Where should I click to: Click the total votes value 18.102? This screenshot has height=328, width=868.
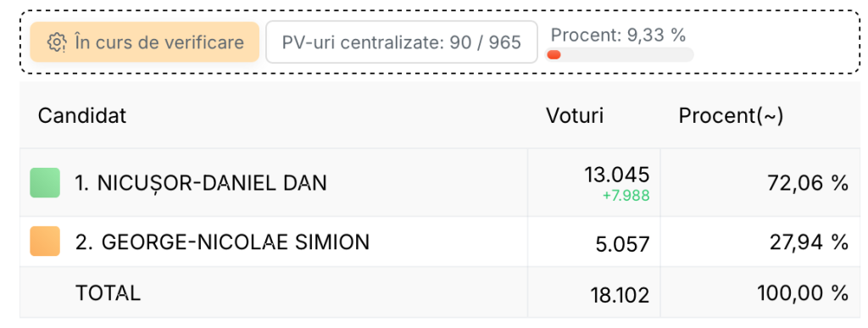coord(620,295)
